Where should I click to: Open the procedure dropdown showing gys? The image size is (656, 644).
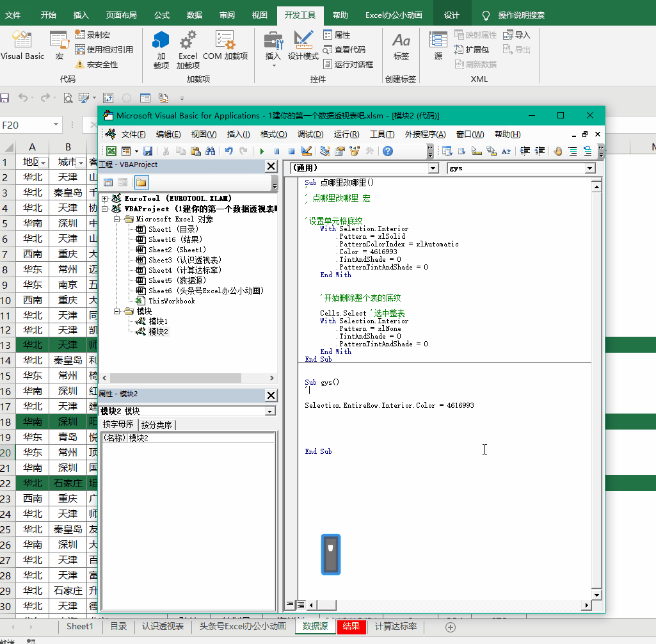coord(590,168)
